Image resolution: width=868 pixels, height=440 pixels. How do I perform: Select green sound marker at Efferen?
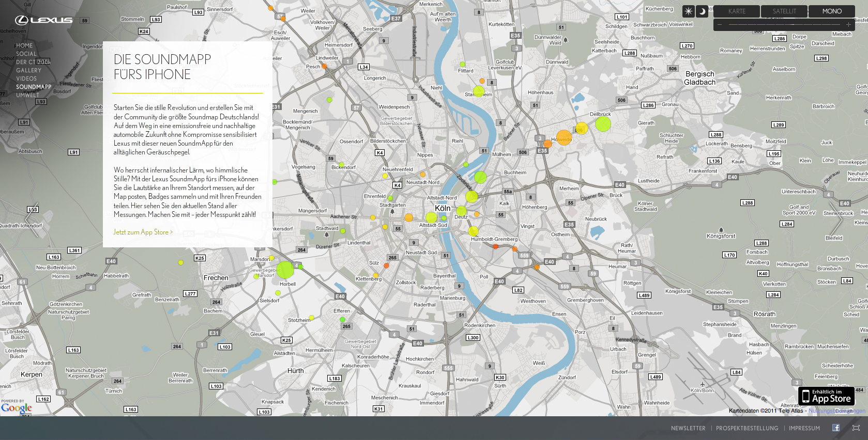[x=342, y=320]
